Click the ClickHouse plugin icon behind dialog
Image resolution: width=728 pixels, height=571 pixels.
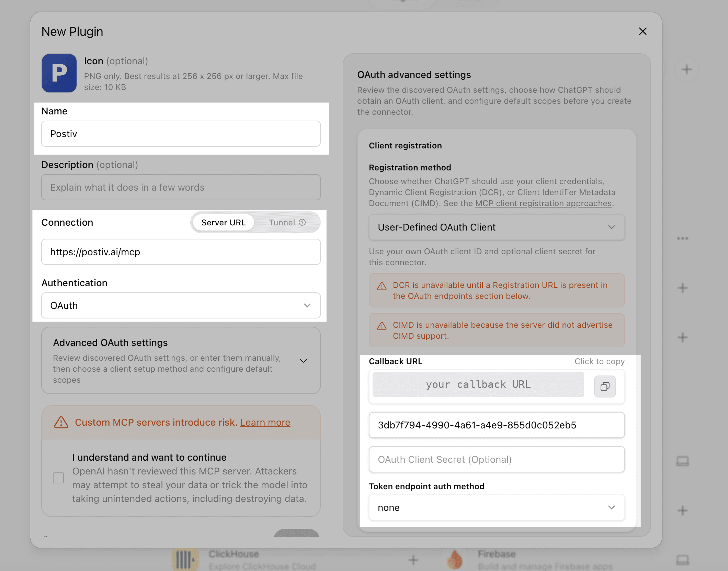click(185, 559)
